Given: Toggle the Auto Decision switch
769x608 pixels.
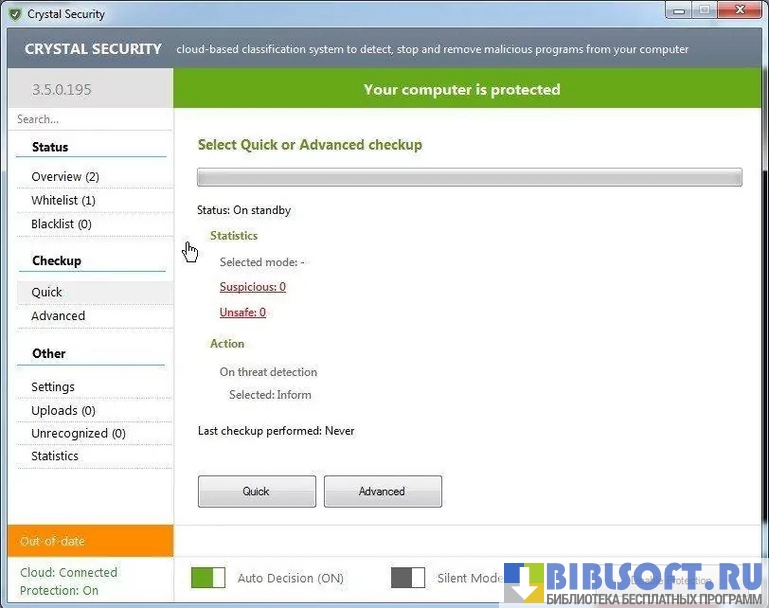Looking at the screenshot, I should [x=208, y=578].
